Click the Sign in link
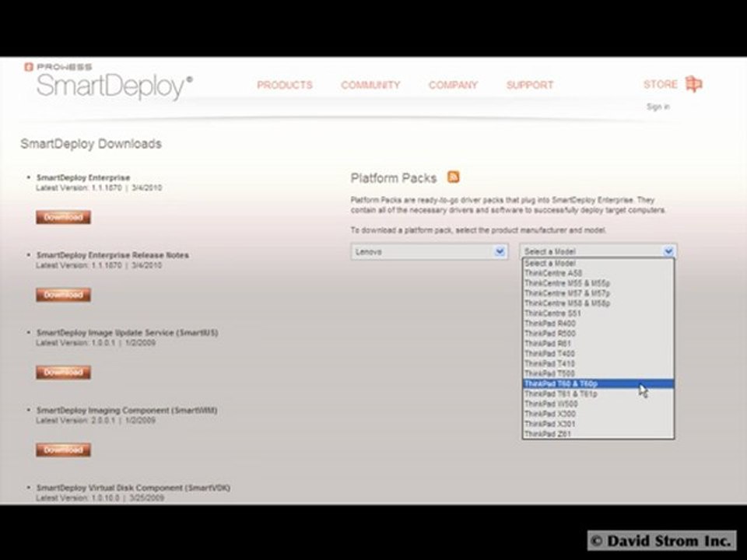 (x=658, y=107)
